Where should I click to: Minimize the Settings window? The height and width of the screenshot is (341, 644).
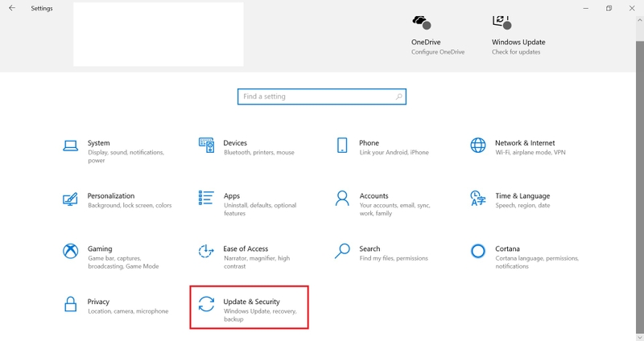[x=586, y=8]
